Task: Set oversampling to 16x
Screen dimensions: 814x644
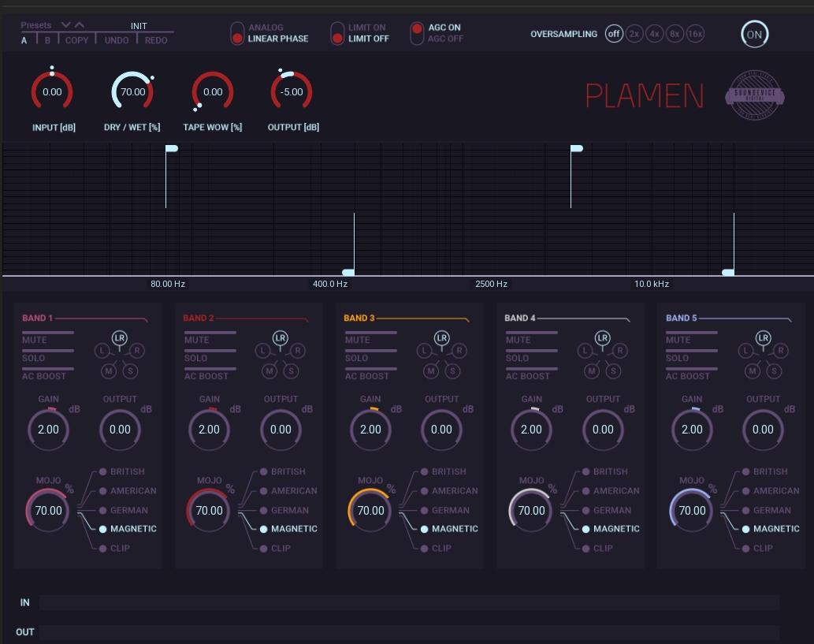Action: (x=694, y=34)
